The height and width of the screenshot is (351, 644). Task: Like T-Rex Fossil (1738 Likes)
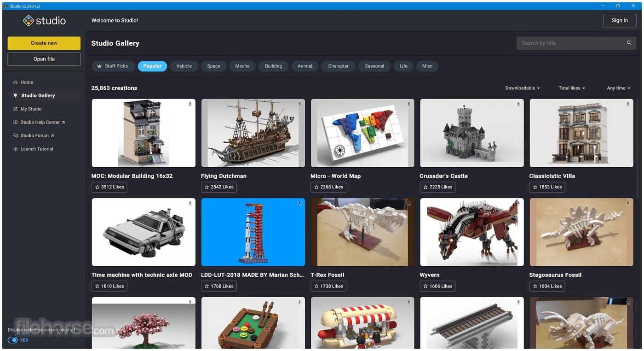click(x=328, y=286)
